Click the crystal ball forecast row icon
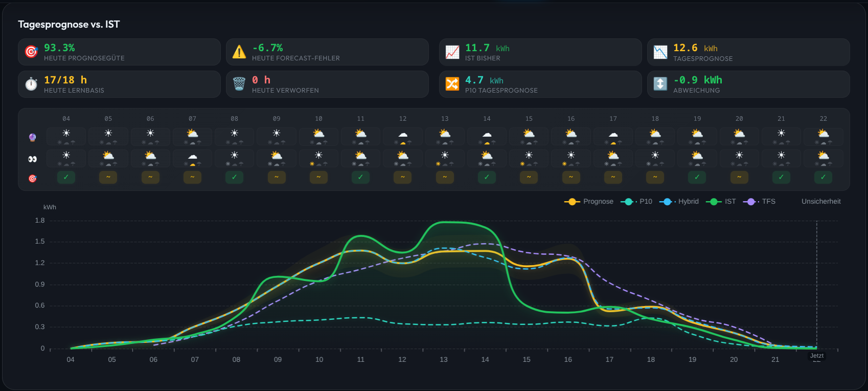 (x=32, y=137)
